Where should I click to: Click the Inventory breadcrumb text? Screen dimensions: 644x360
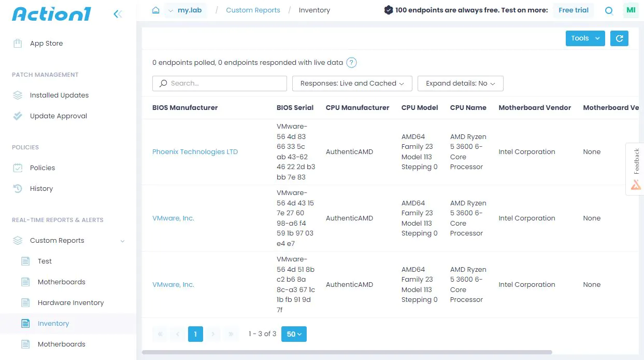(x=314, y=10)
